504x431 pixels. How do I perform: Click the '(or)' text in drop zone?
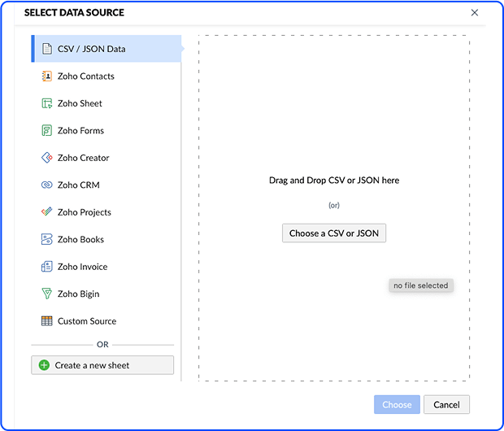click(x=334, y=205)
